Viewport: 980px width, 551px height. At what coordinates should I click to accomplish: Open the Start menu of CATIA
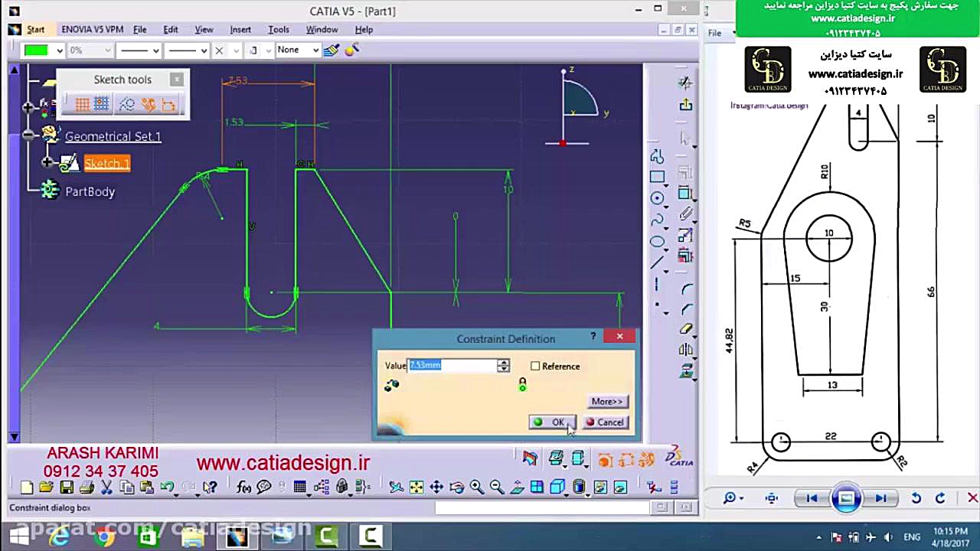(x=35, y=29)
